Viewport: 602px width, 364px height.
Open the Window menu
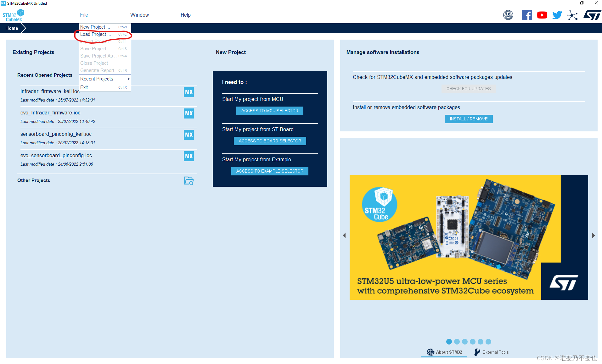139,15
